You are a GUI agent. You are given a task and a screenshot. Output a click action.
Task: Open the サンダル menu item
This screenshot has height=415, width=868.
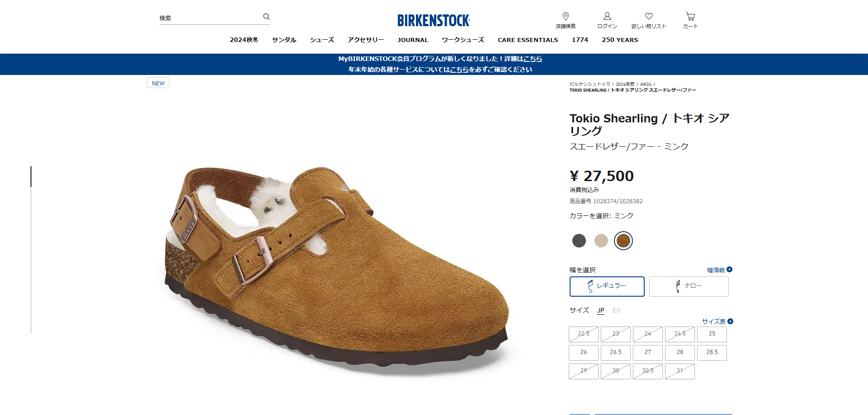tap(283, 40)
